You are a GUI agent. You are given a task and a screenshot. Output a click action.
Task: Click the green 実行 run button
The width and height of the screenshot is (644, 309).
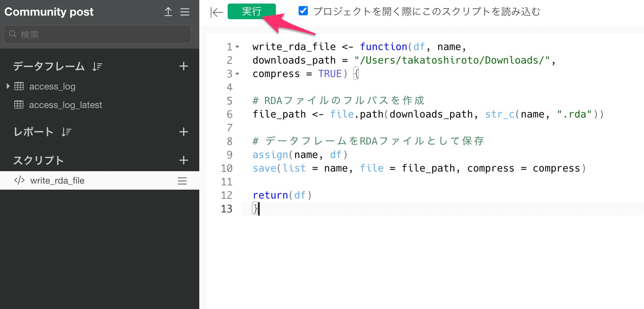point(251,11)
